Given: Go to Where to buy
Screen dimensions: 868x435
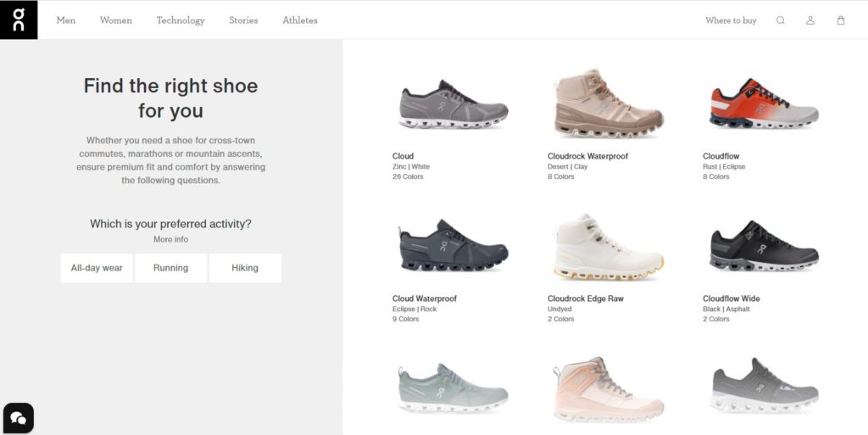Looking at the screenshot, I should point(731,20).
